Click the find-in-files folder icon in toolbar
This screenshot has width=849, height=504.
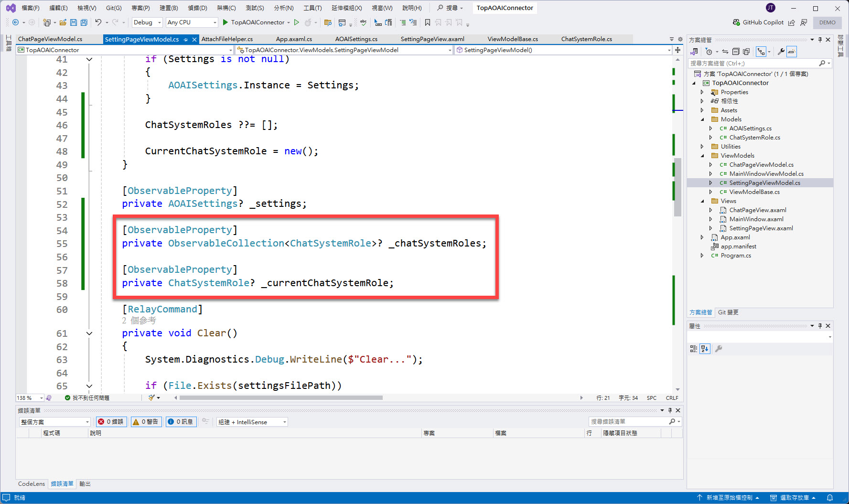[328, 22]
